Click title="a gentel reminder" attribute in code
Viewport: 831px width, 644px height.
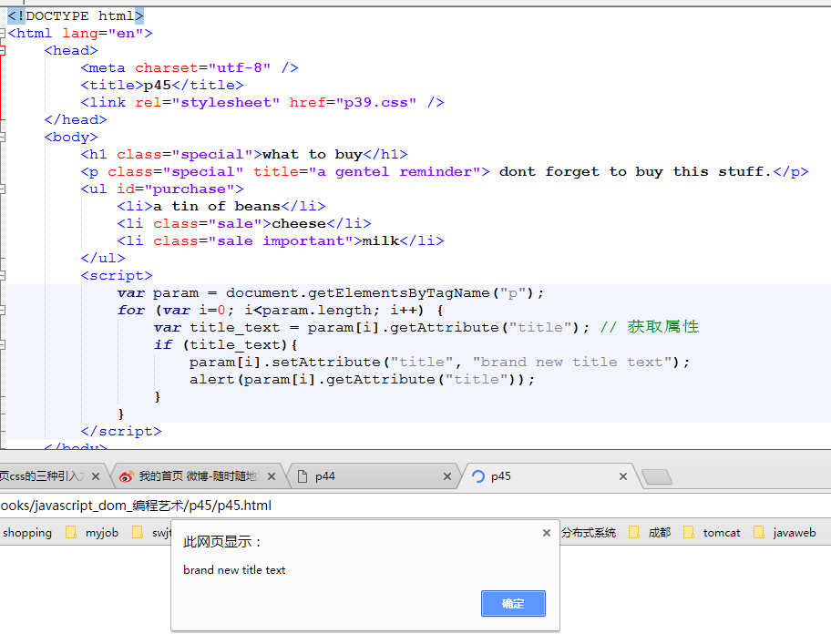coord(366,171)
